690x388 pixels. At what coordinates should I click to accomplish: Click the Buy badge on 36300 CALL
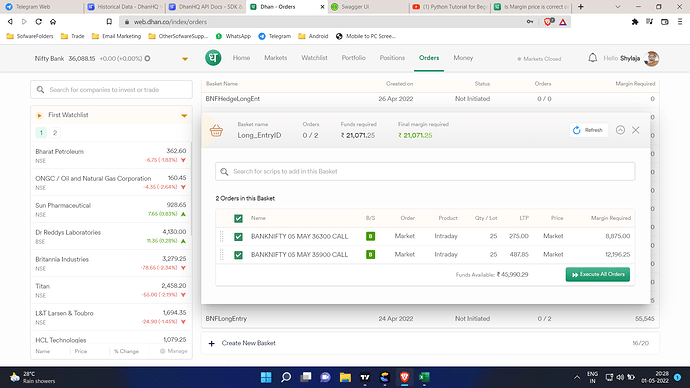371,236
